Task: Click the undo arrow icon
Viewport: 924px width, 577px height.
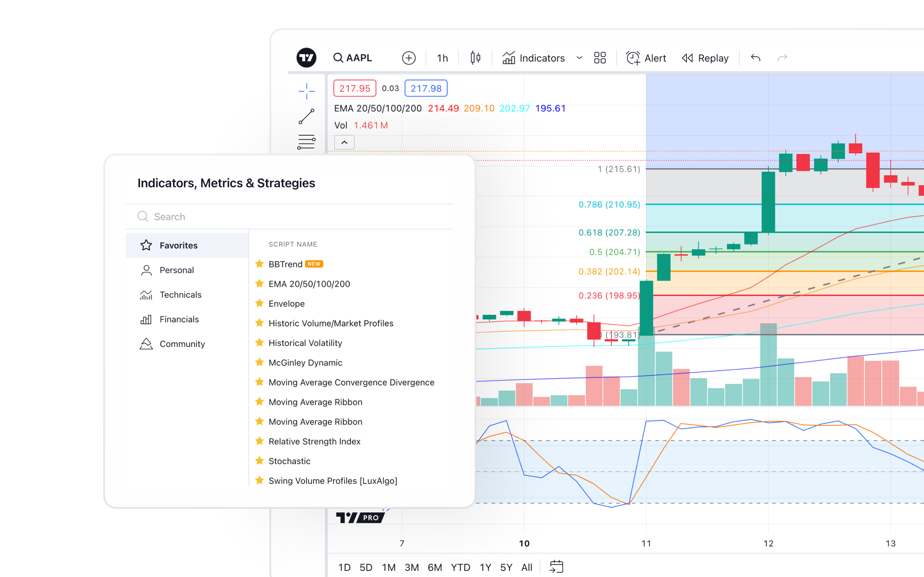Action: pyautogui.click(x=755, y=58)
